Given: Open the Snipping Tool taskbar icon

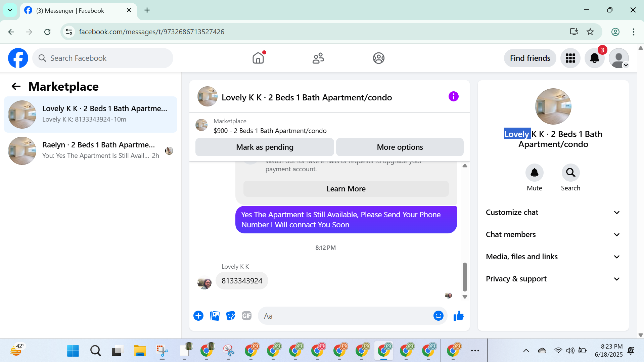Looking at the screenshot, I should [162, 351].
